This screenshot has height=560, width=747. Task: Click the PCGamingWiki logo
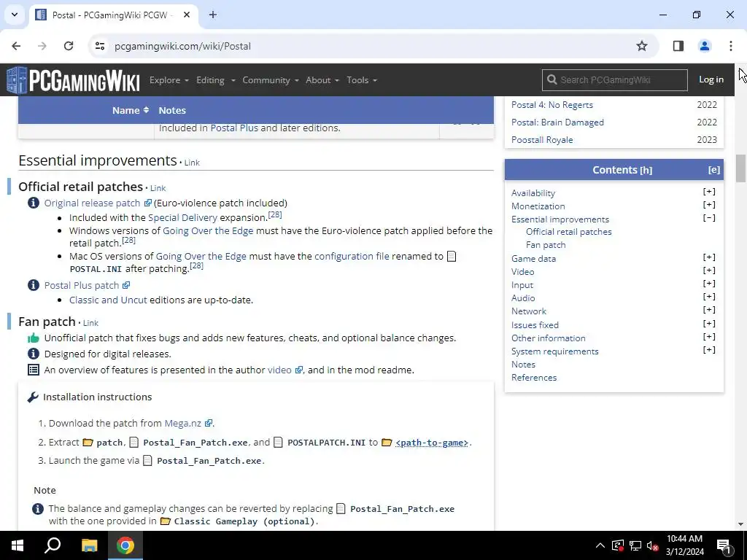coord(73,80)
